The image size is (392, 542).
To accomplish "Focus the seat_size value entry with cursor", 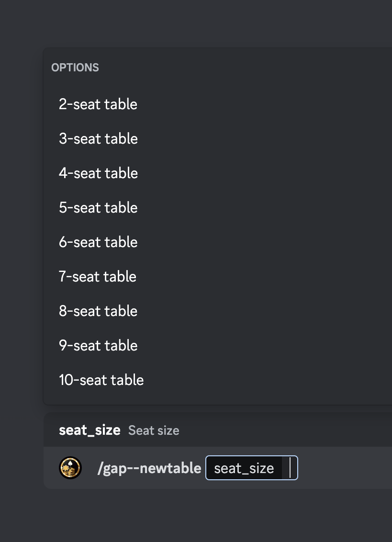I will (290, 468).
